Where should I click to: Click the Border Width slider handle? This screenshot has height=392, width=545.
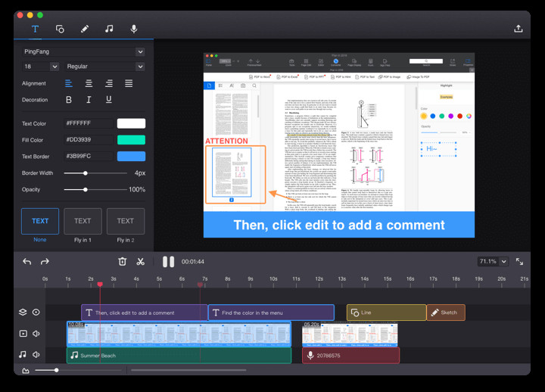(85, 173)
